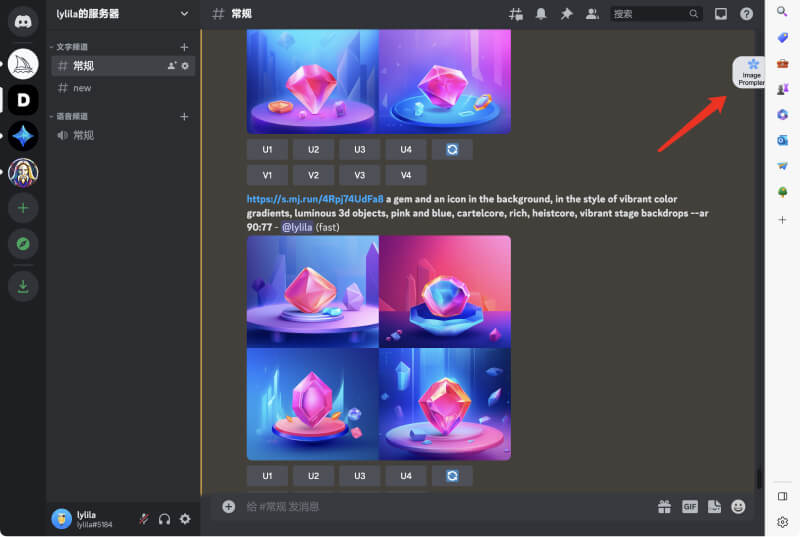Click the 给 #常规 发消息 message input

coord(440,507)
